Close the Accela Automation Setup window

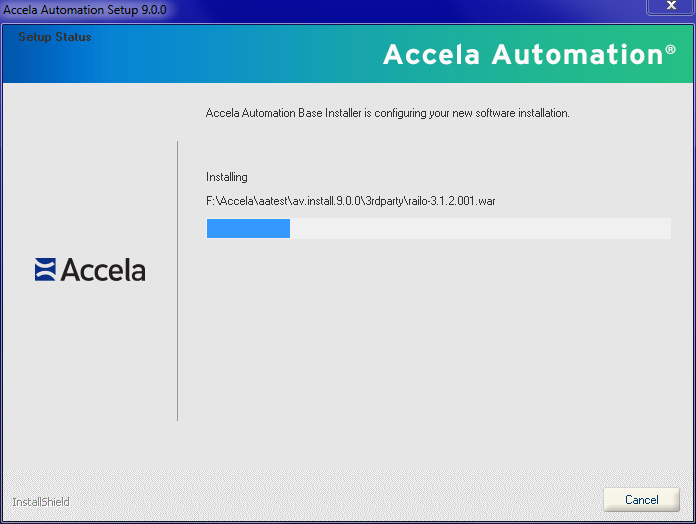[x=670, y=7]
